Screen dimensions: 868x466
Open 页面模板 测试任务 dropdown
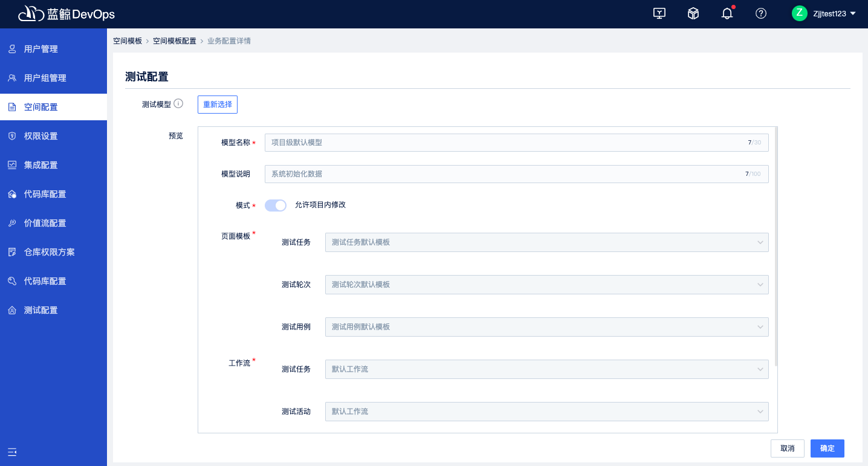coord(547,242)
